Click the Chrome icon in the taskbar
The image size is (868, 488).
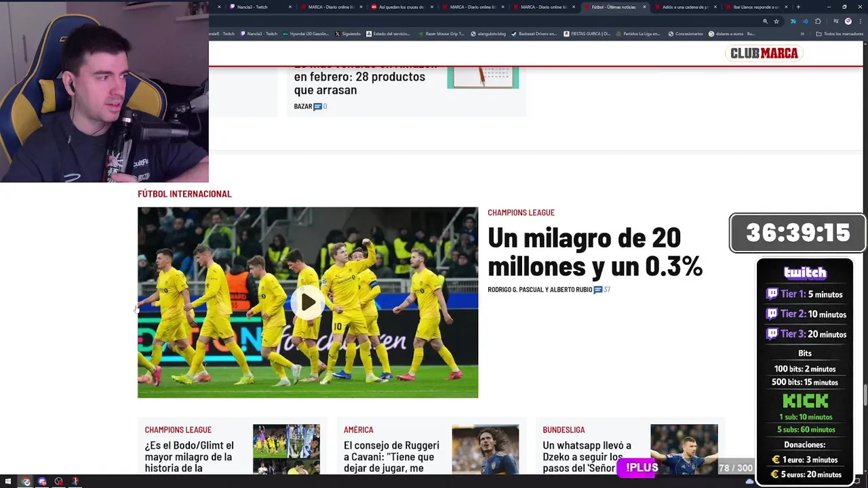(x=26, y=482)
